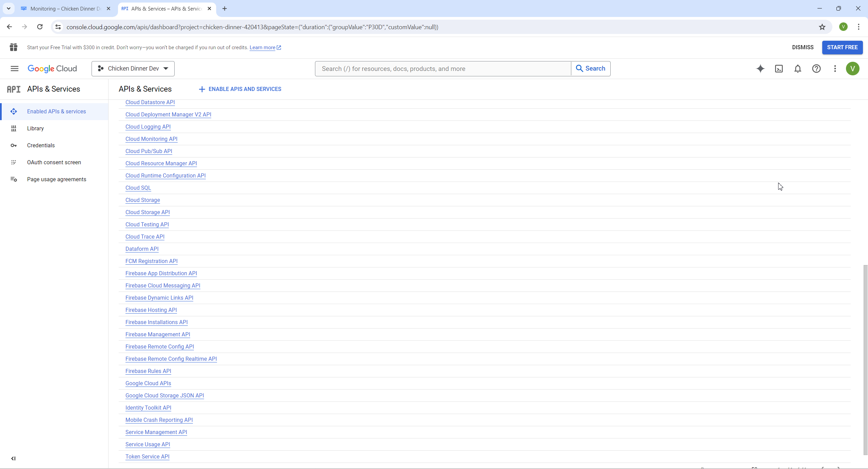
Task: Open the Gemini AI assistant sparkle icon
Action: tap(760, 69)
